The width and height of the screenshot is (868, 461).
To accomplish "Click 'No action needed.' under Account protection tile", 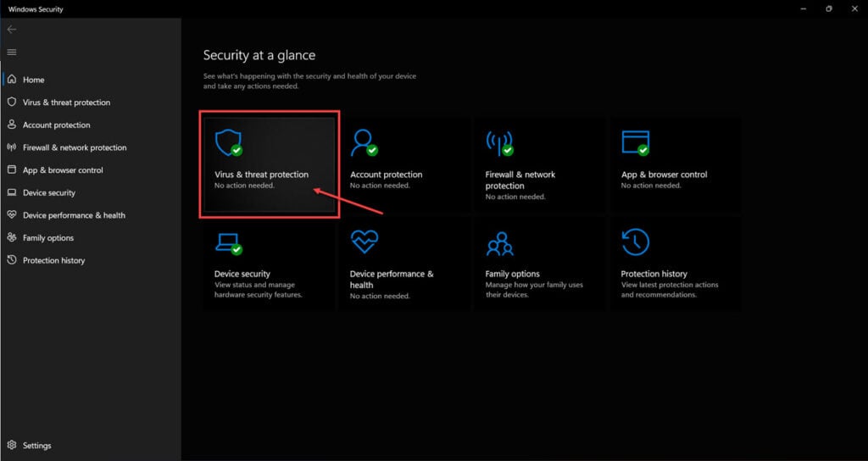I will (380, 186).
